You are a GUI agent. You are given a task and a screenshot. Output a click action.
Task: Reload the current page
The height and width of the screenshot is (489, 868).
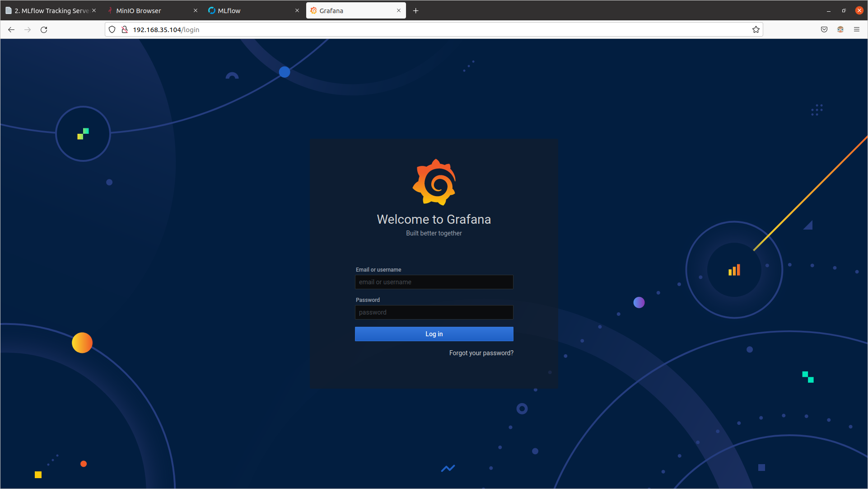click(44, 29)
